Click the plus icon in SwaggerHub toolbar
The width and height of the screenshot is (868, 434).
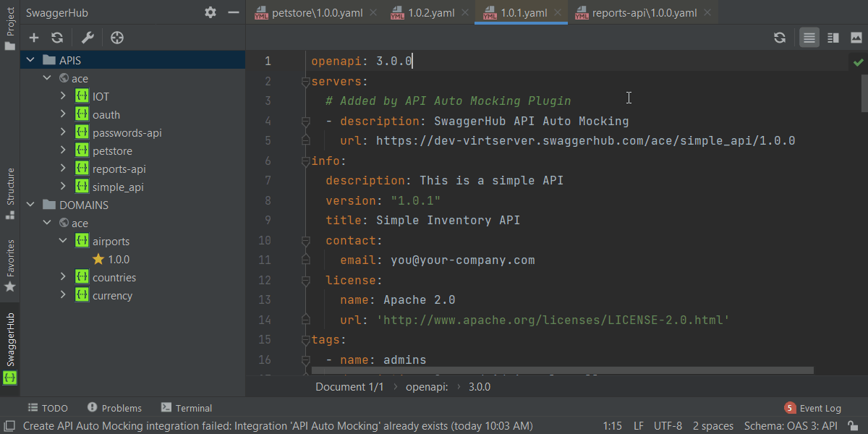(x=34, y=38)
